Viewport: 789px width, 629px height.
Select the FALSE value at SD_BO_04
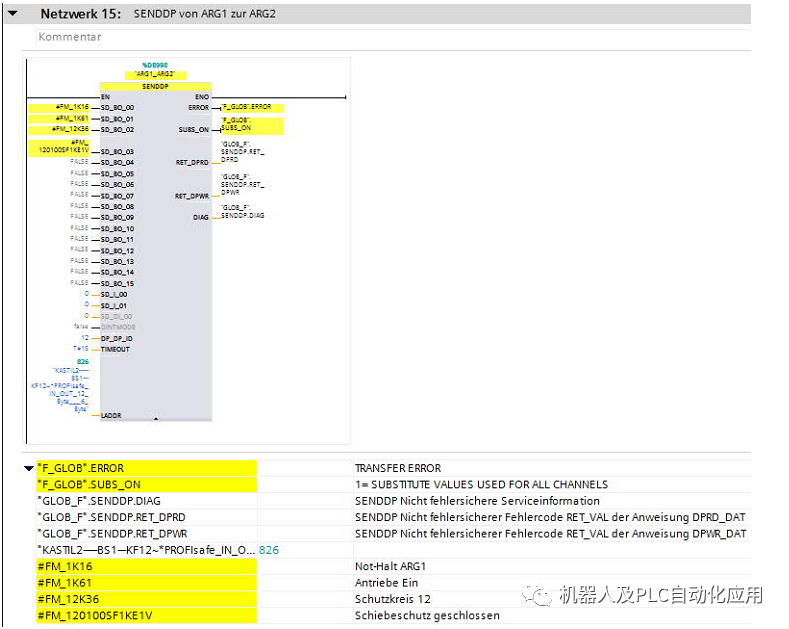click(x=79, y=162)
